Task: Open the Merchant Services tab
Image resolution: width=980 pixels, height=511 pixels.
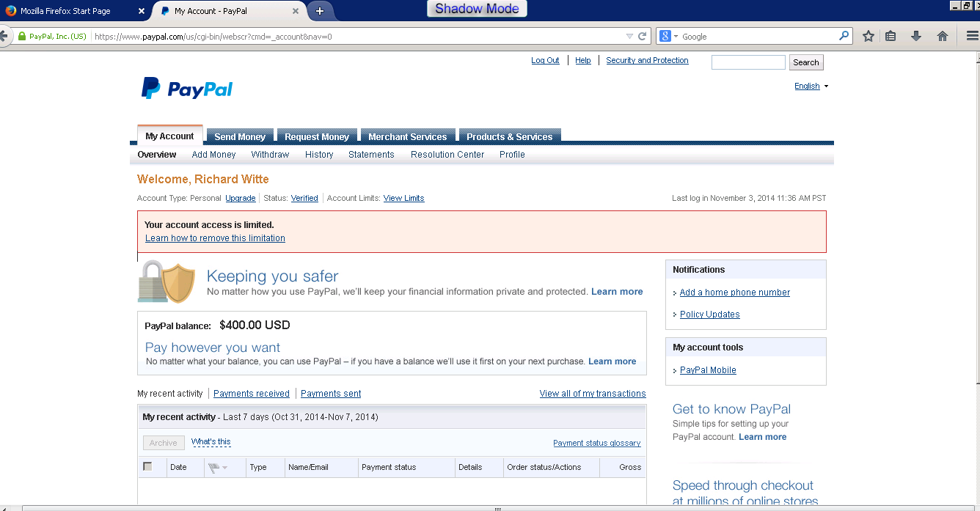Action: [x=408, y=136]
